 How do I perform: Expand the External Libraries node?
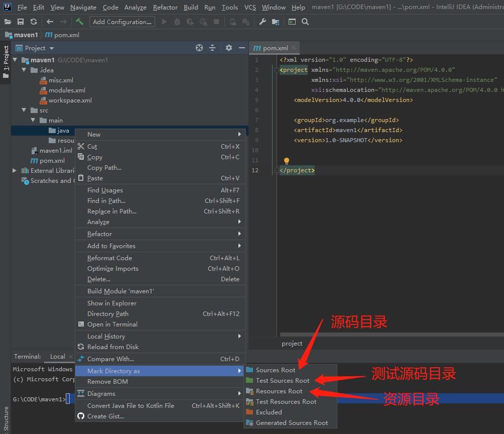[15, 170]
